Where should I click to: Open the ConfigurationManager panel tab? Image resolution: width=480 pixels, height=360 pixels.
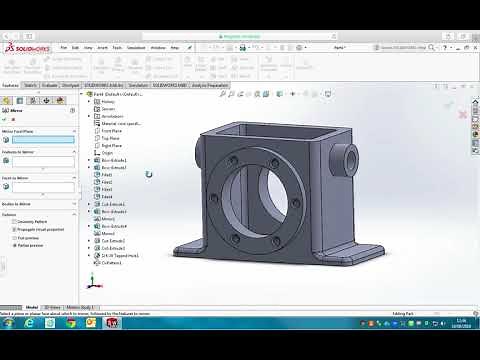pos(33,100)
